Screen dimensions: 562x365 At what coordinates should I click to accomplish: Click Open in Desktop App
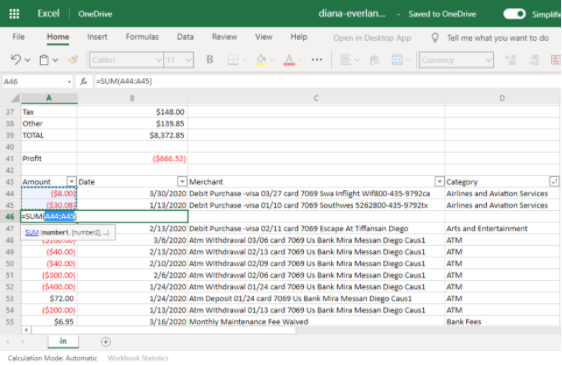pyautogui.click(x=372, y=38)
